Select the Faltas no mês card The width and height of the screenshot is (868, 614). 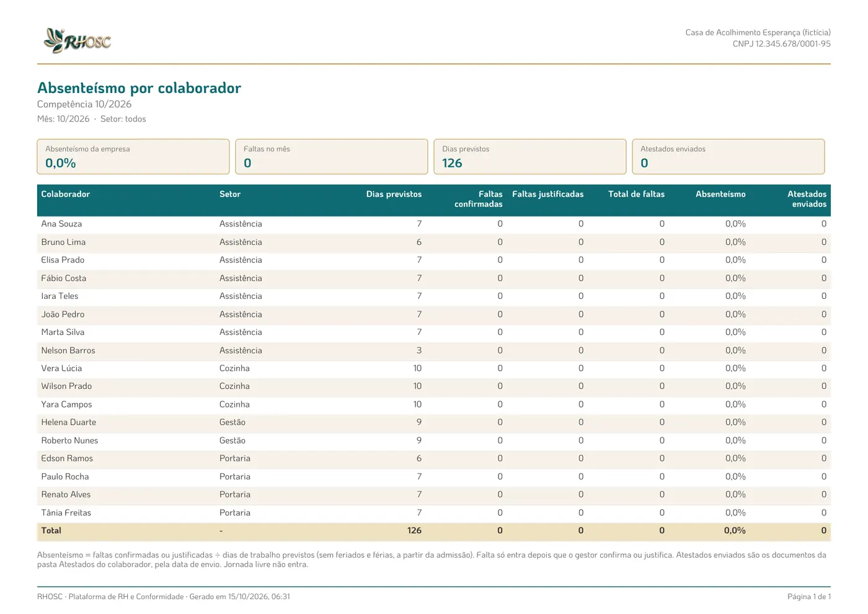[x=332, y=156]
